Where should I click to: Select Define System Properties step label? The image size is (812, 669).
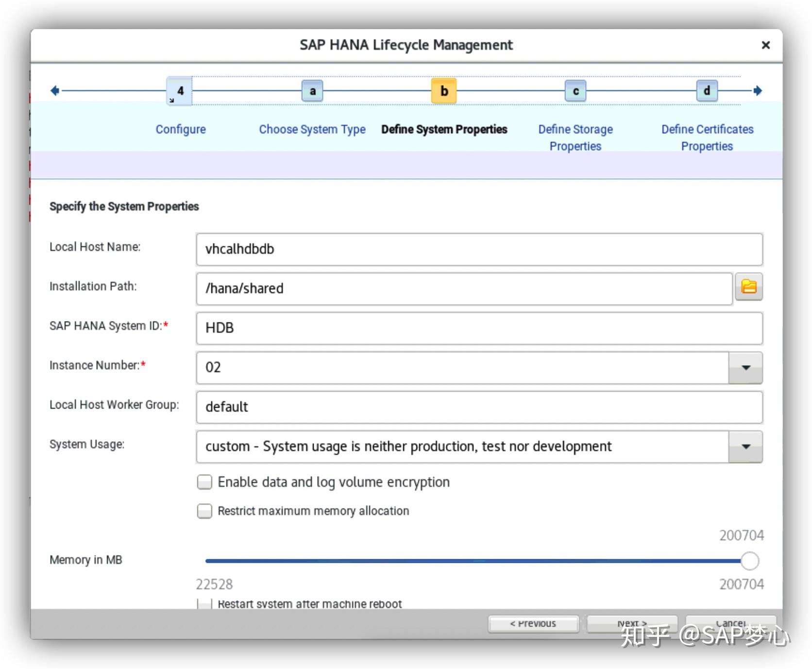(x=444, y=129)
